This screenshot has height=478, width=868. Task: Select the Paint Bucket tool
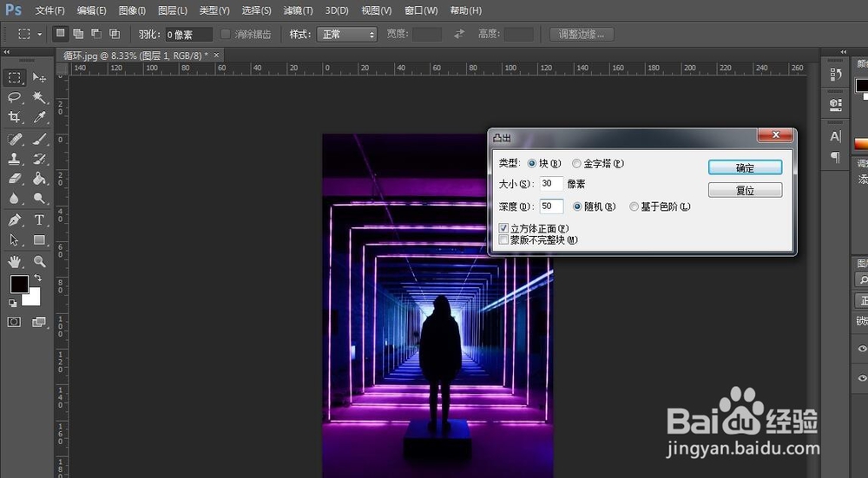[39, 178]
